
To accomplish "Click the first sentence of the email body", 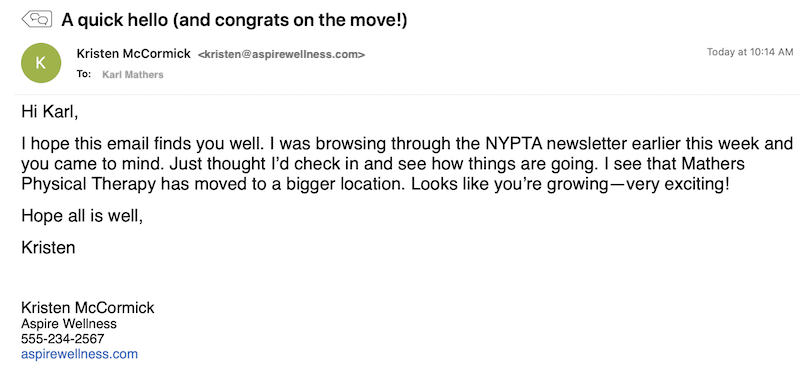I will tap(142, 144).
